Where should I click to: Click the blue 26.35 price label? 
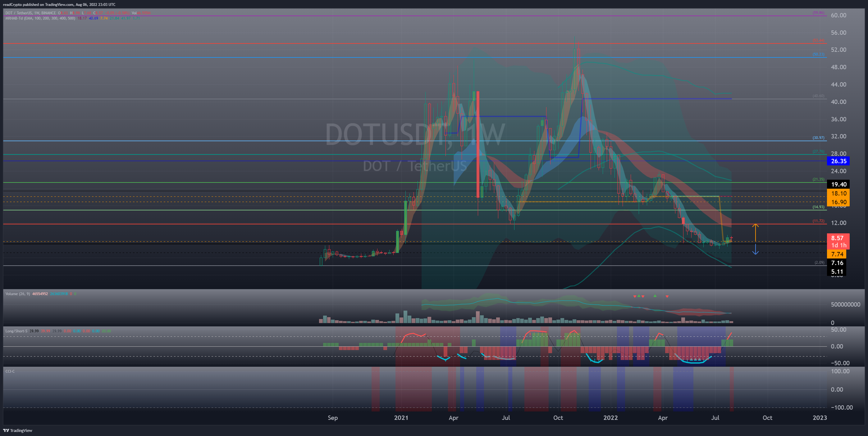click(x=838, y=161)
